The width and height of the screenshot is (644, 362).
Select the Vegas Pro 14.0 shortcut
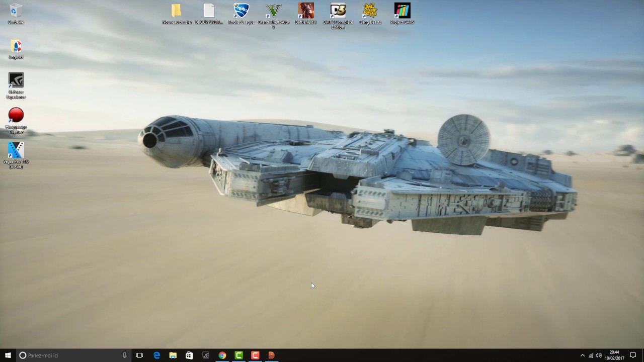16,155
